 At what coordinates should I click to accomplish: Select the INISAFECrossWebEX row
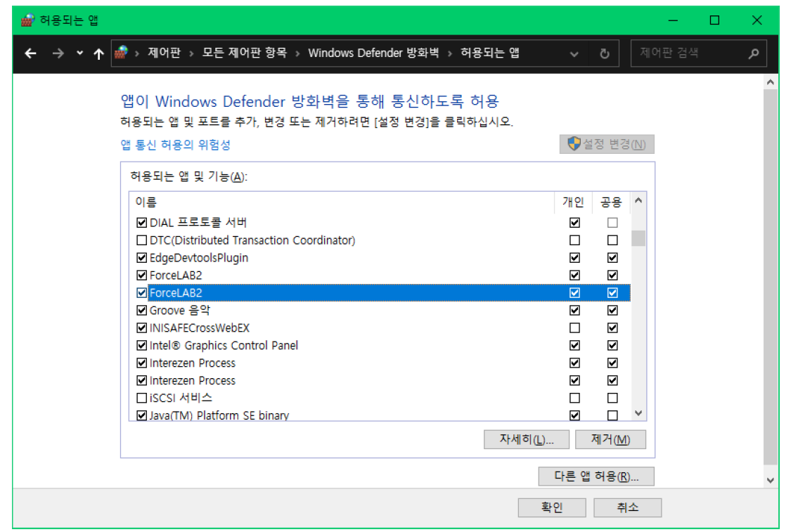coord(380,327)
